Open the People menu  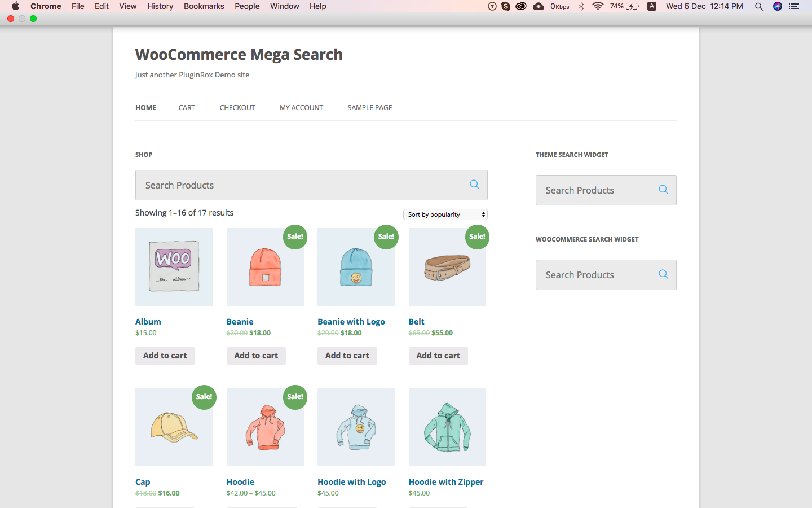click(x=247, y=6)
